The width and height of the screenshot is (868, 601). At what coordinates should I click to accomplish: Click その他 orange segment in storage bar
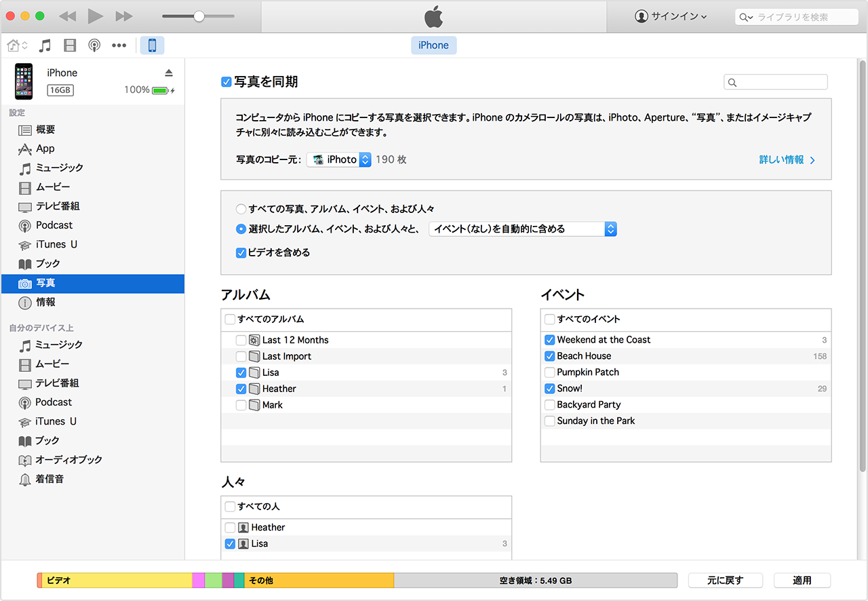coord(319,581)
